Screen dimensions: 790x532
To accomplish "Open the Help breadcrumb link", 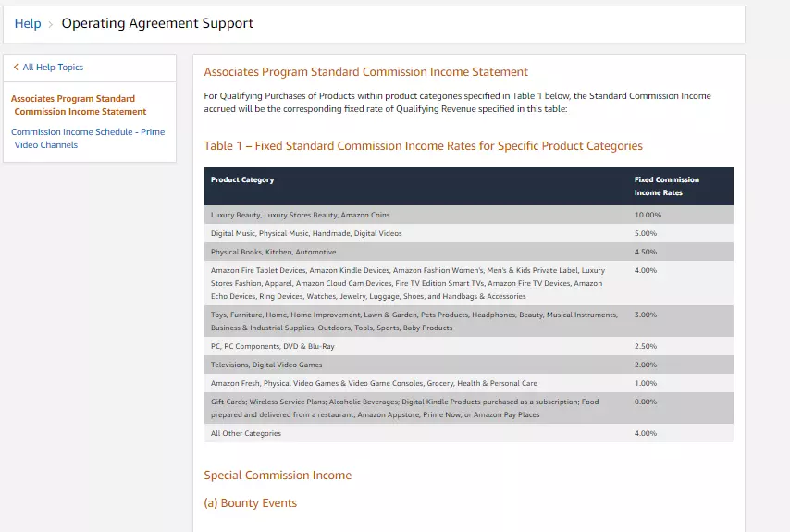I will (28, 23).
